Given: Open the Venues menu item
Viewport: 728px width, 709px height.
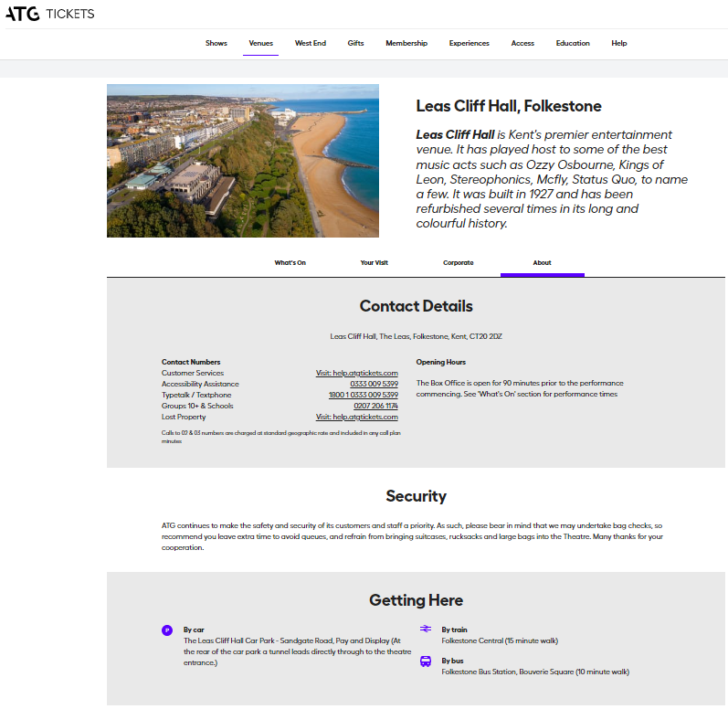Looking at the screenshot, I should pyautogui.click(x=261, y=43).
